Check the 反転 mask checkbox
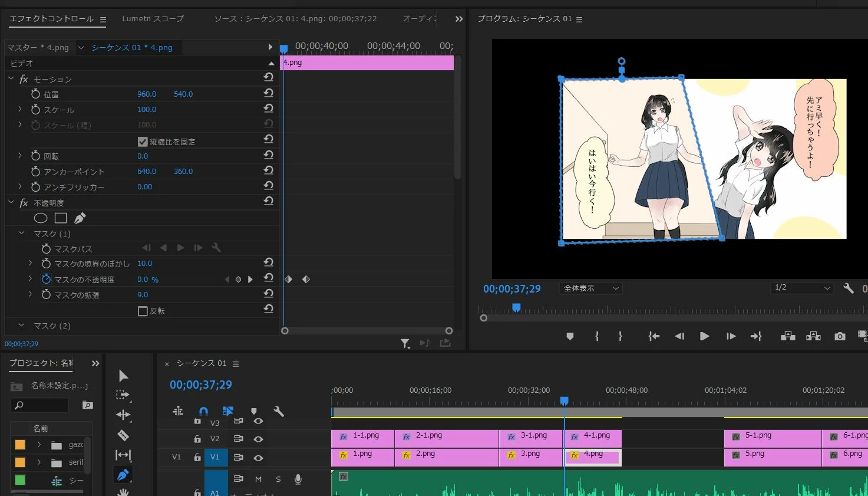Screen dimensions: 868x496 143,311
